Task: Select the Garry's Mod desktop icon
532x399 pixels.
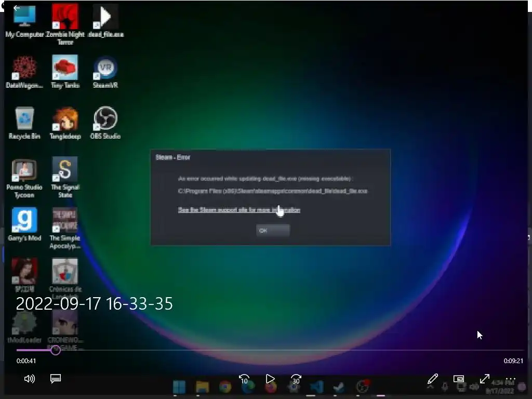Action: point(24,224)
